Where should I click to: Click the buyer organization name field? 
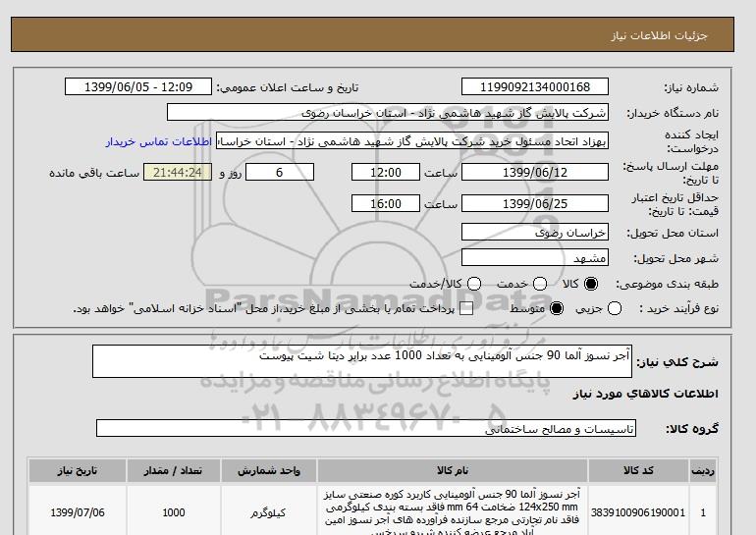coord(388,112)
